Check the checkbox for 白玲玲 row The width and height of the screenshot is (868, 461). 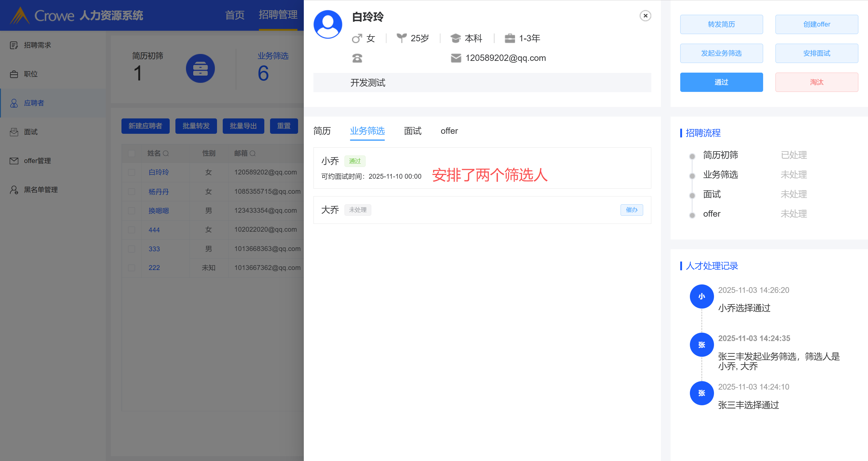tap(131, 173)
